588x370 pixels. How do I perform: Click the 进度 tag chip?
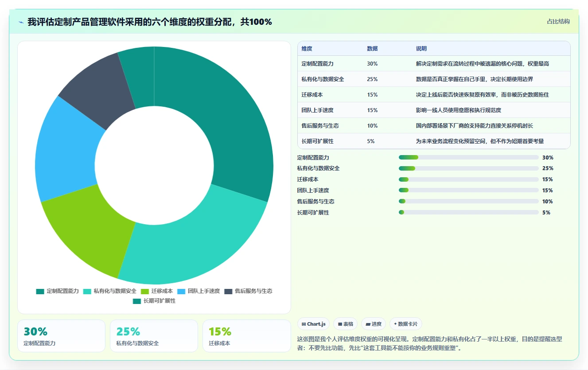click(374, 324)
